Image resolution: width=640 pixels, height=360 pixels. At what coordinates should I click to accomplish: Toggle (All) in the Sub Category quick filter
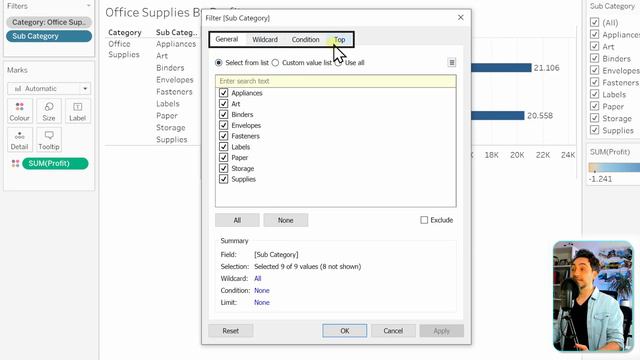[594, 22]
